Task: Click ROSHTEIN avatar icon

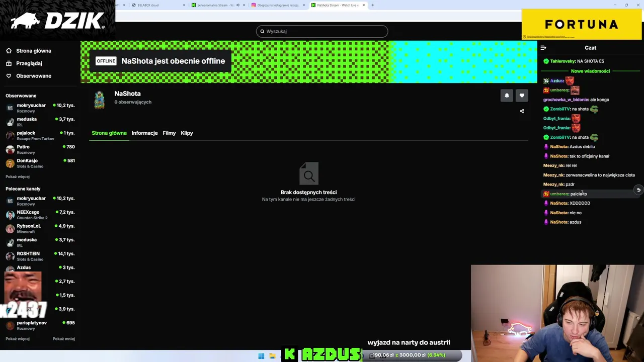Action: [10, 256]
